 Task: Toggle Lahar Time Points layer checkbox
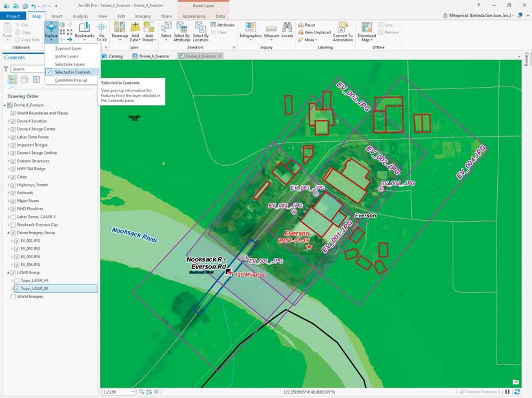pyautogui.click(x=13, y=137)
